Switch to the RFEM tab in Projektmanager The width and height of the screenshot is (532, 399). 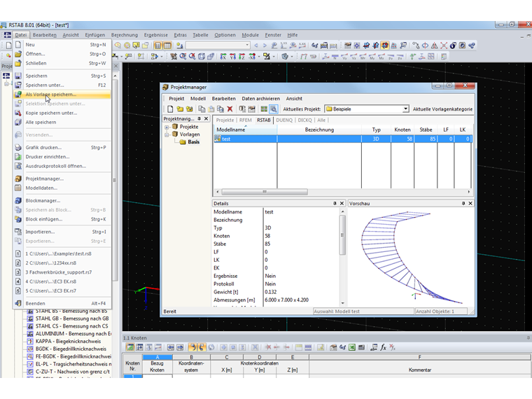coord(245,120)
